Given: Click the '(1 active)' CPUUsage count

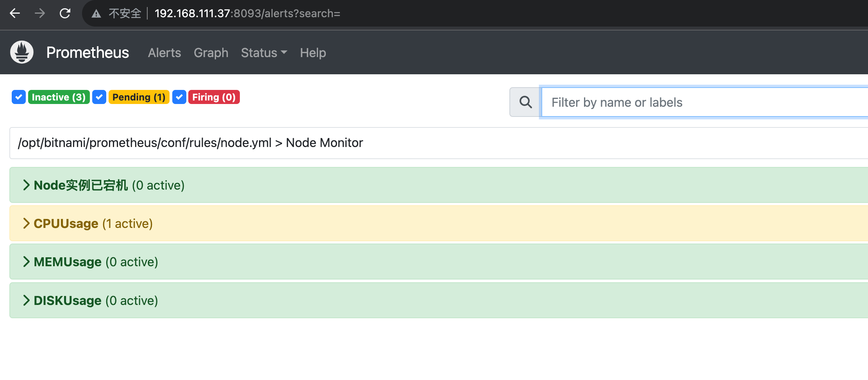Looking at the screenshot, I should (x=127, y=224).
